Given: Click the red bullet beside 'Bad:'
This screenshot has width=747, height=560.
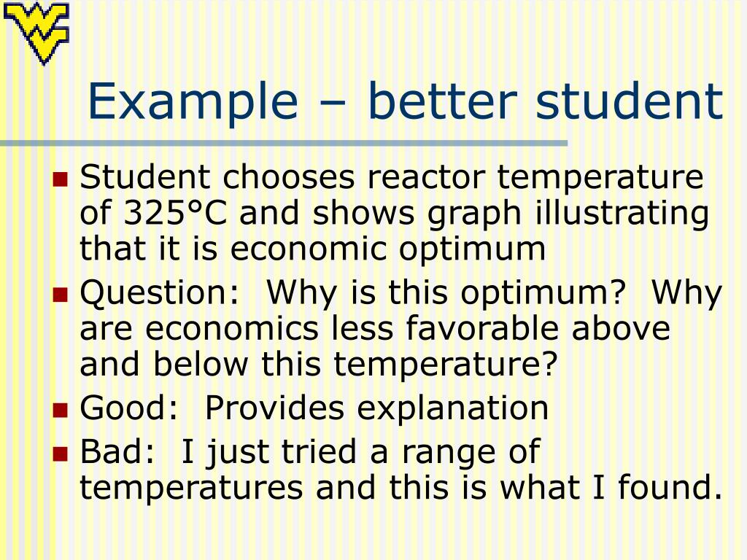Looking at the screenshot, I should point(61,454).
